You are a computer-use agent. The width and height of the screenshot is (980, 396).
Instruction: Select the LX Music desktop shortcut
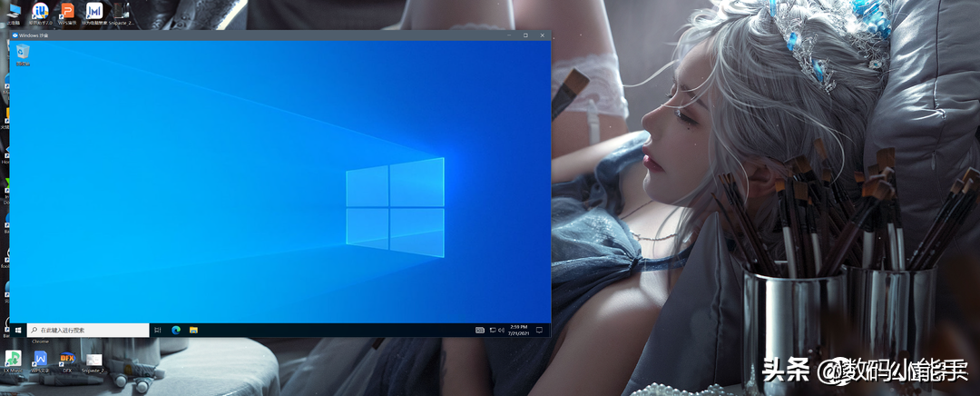(13, 361)
